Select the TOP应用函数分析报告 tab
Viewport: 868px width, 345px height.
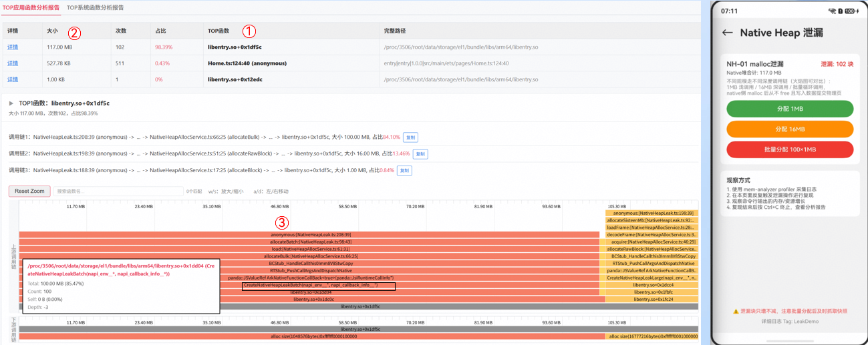click(31, 8)
